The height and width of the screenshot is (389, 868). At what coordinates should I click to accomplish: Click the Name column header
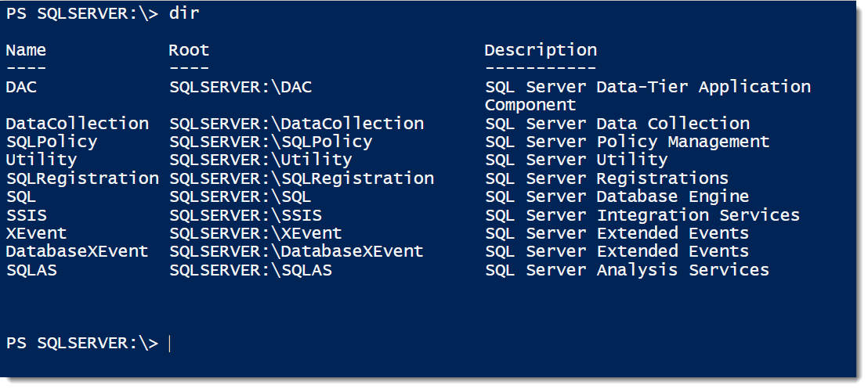pos(26,50)
